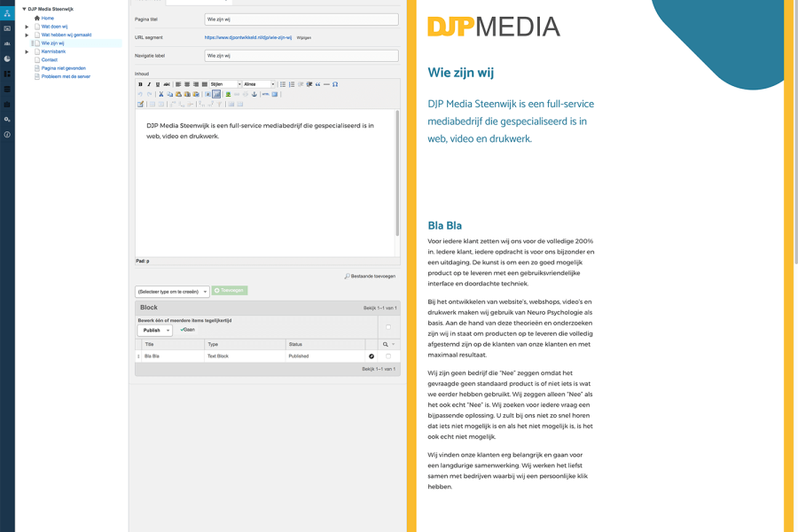Apply italic formatting in the editor

[x=149, y=84]
